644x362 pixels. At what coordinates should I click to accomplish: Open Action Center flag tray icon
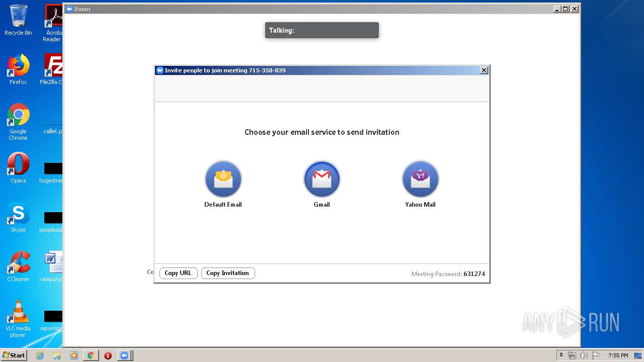(595, 355)
